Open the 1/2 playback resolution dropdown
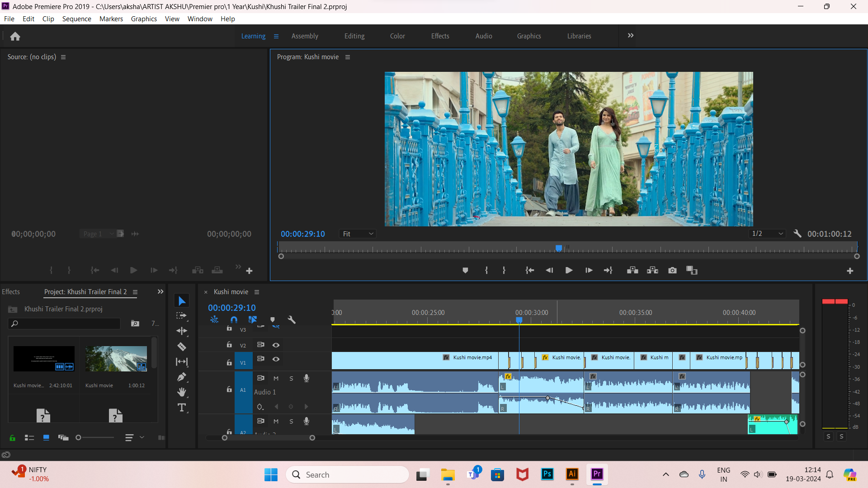 click(767, 234)
